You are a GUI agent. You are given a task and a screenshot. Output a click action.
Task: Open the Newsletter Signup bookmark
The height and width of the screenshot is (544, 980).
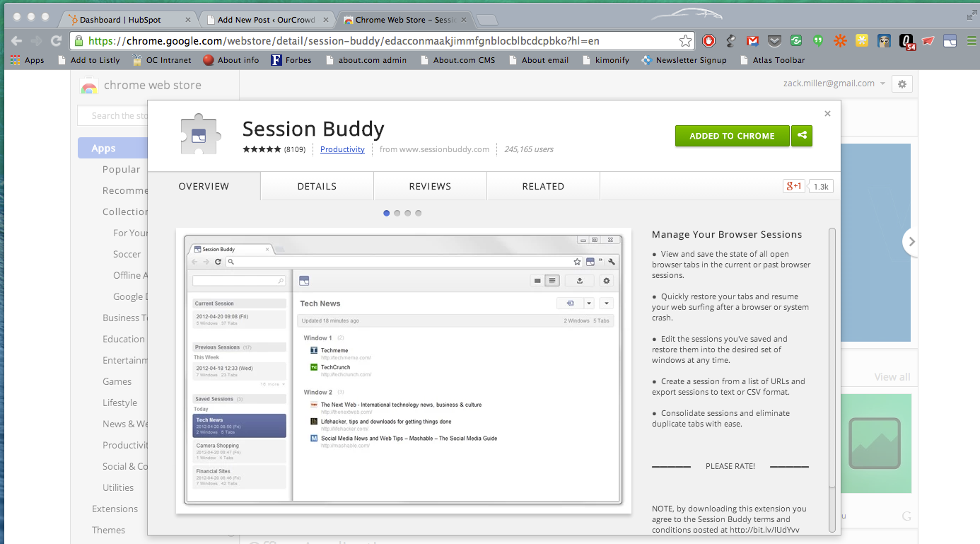pos(684,60)
